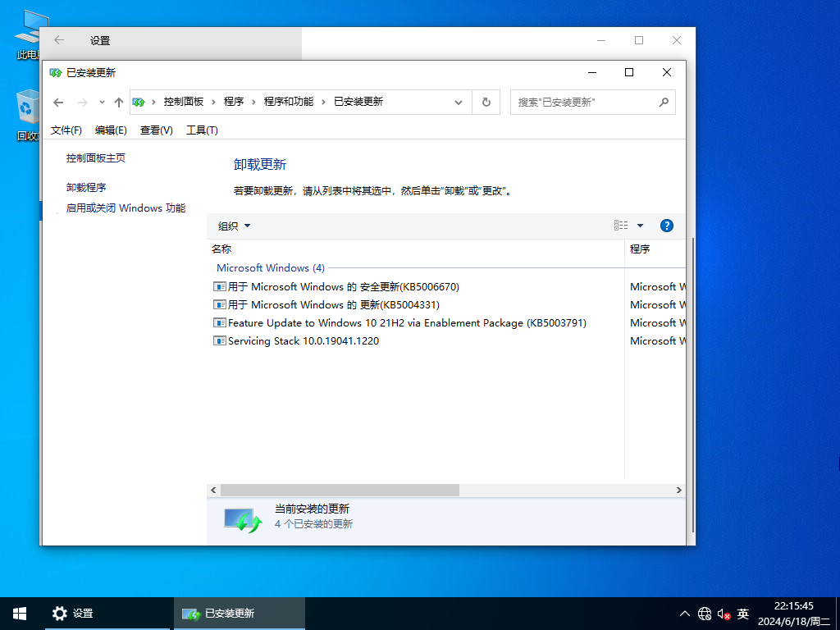Open the Help question mark icon

pyautogui.click(x=666, y=225)
